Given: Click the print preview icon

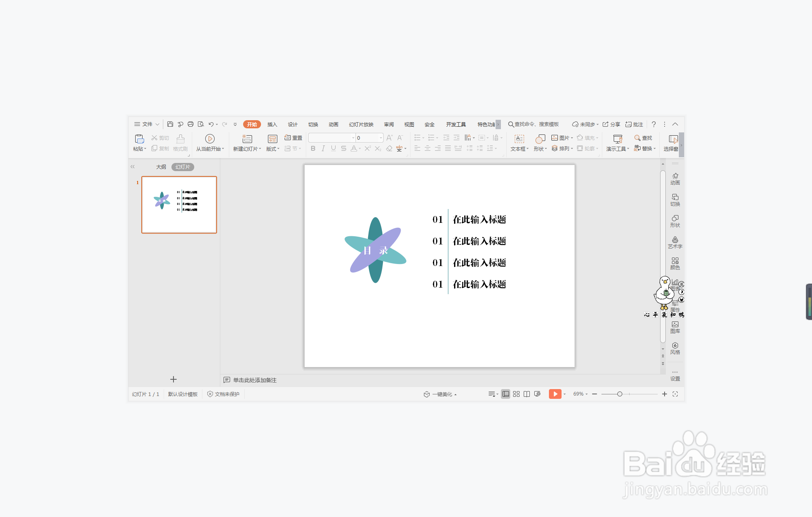Looking at the screenshot, I should click(x=201, y=124).
